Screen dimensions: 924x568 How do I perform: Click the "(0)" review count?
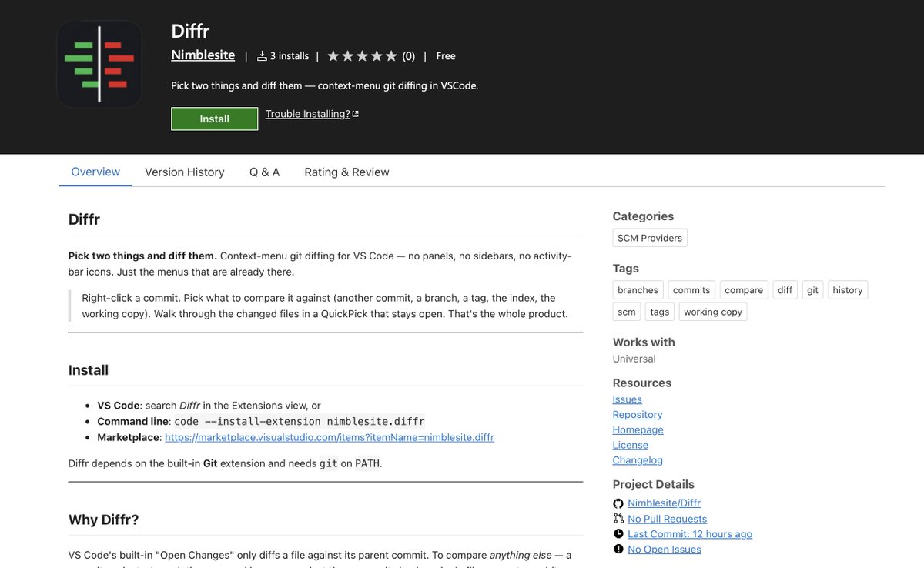tap(408, 56)
